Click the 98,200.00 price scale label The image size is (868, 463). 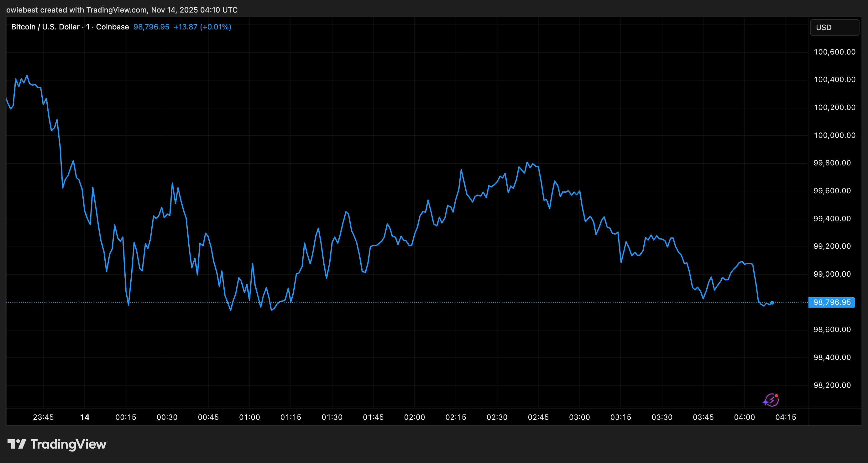coord(832,385)
